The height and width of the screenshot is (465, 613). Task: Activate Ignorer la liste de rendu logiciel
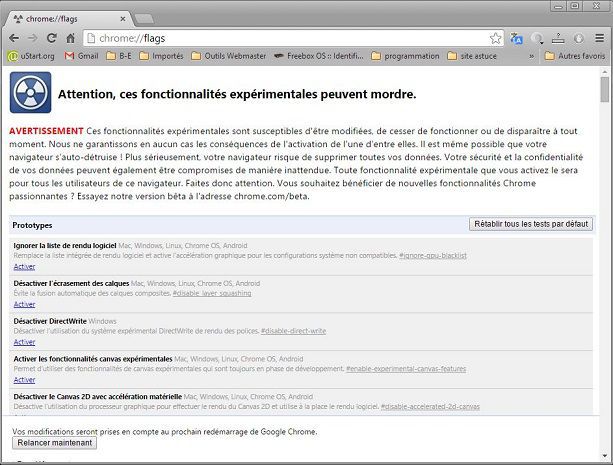click(24, 267)
